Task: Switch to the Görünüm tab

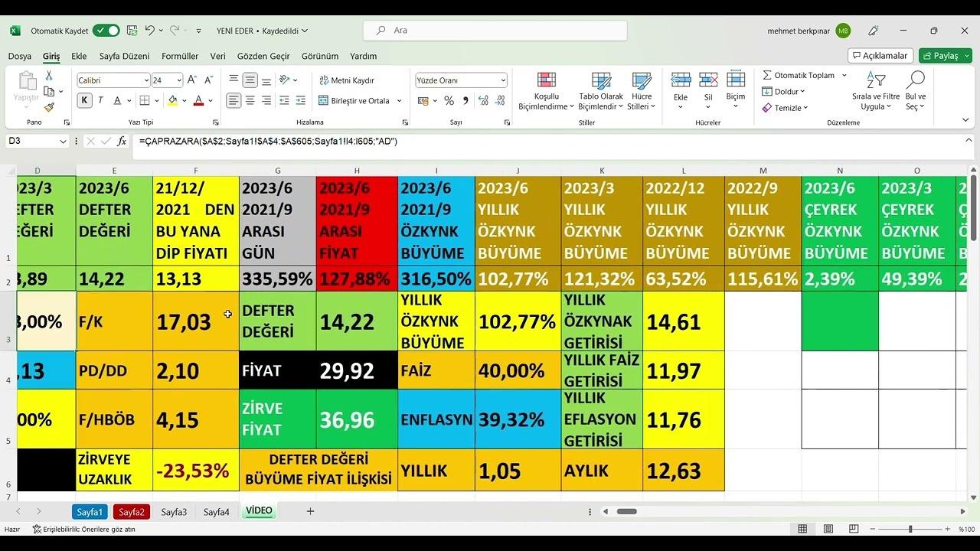Action: pyautogui.click(x=320, y=56)
